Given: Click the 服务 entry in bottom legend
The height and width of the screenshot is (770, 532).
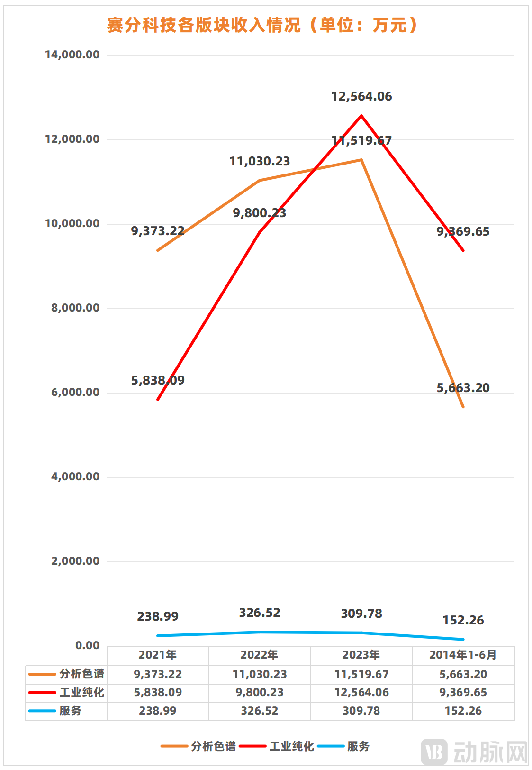Looking at the screenshot, I should (344, 746).
